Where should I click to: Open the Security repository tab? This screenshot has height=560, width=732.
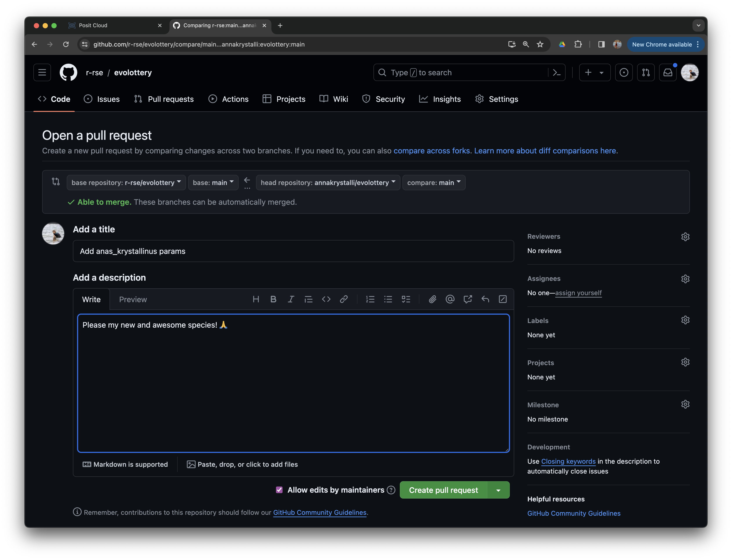pos(384,99)
